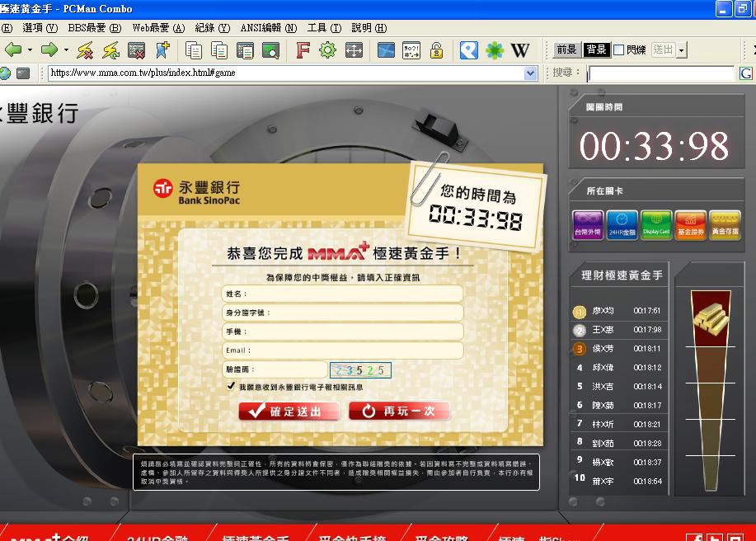Viewport: 756px width, 541px height.
Task: Open the Web最愛 (A) menu
Action: click(158, 28)
